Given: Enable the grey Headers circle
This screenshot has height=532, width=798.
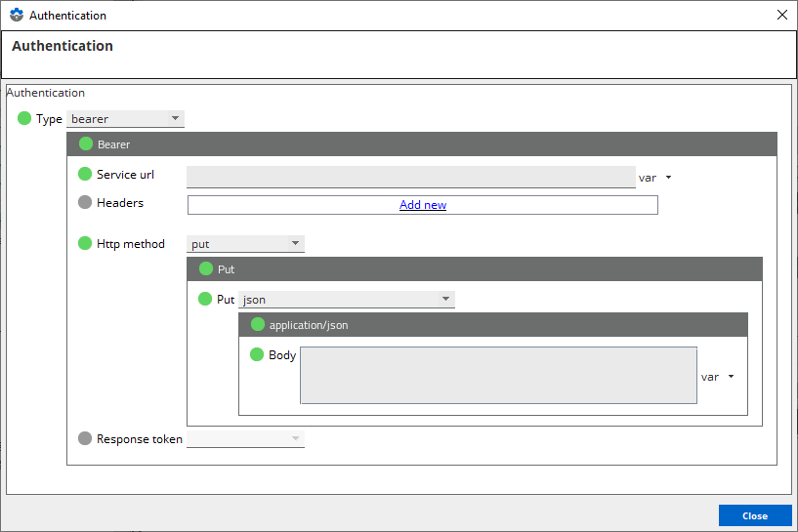Looking at the screenshot, I should pos(85,203).
